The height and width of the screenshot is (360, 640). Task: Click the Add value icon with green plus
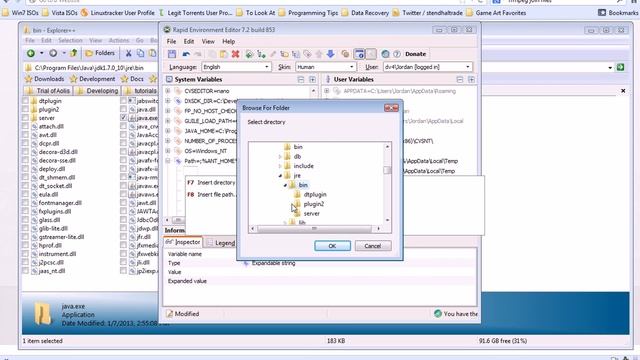point(261,54)
